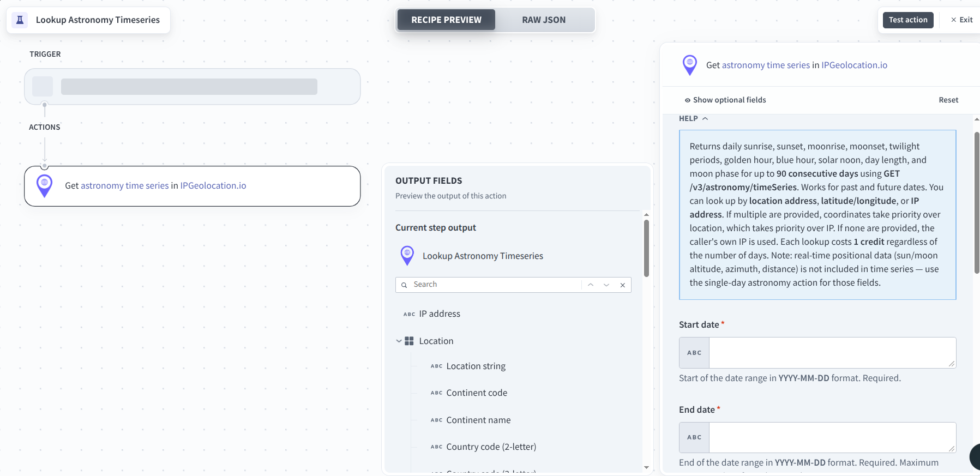Image resolution: width=980 pixels, height=476 pixels.
Task: Click the Lookup Astronomy Timeseries output label
Action: click(483, 256)
